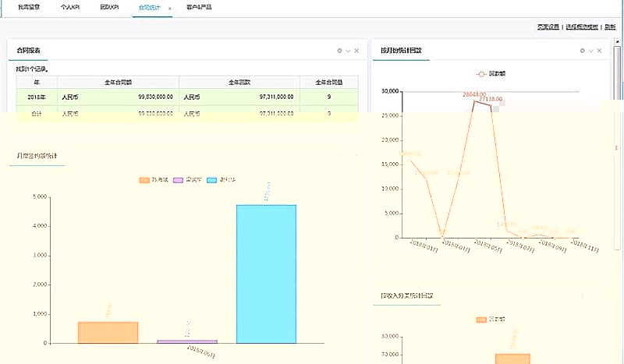The width and height of the screenshot is (624, 364).
Task: Click the 30,000 y-axis label on line chart
Action: [391, 91]
